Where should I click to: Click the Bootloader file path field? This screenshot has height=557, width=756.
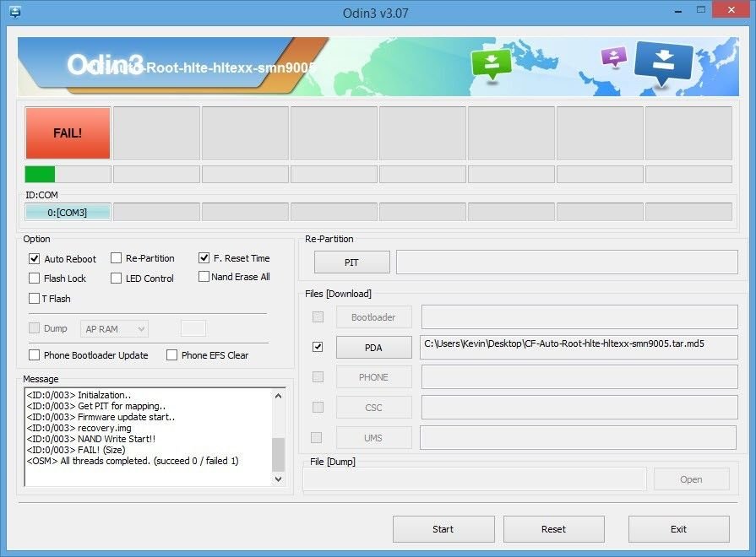(579, 316)
